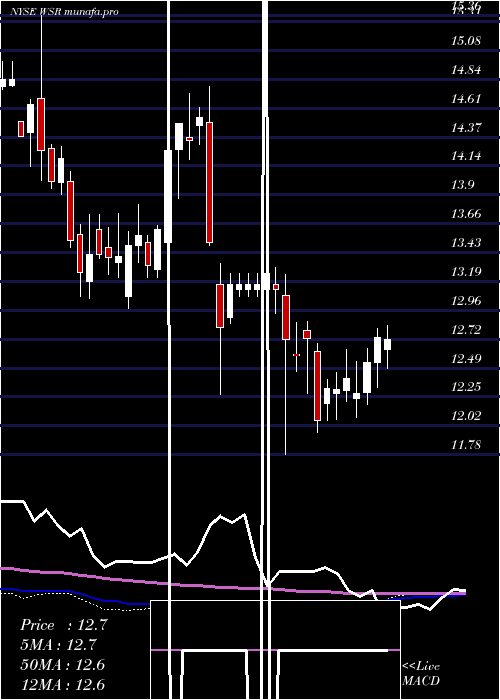Screen dimensions: 500x700
Task: Click the Price : 12.7 readout
Action: click(x=63, y=625)
